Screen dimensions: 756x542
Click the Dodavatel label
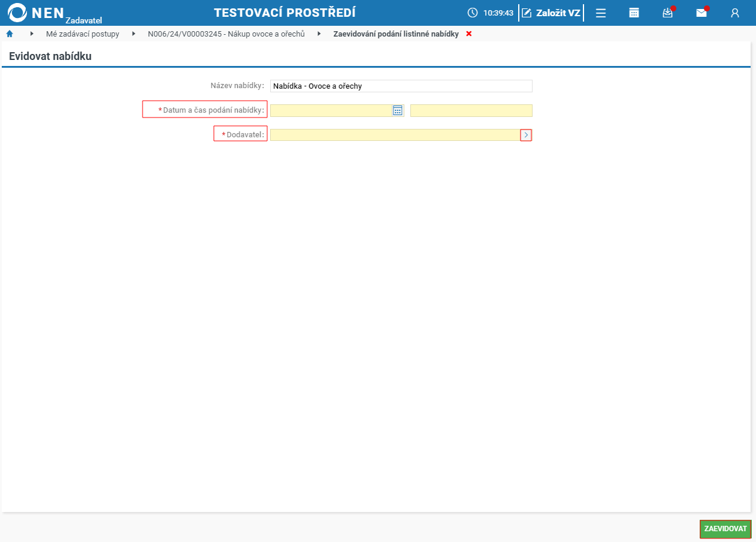pyautogui.click(x=246, y=135)
